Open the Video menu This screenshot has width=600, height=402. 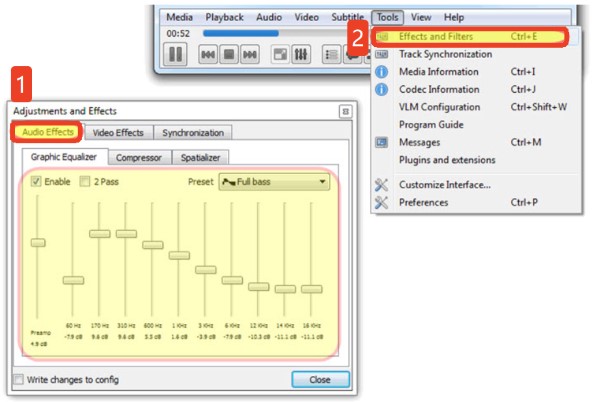(x=307, y=17)
